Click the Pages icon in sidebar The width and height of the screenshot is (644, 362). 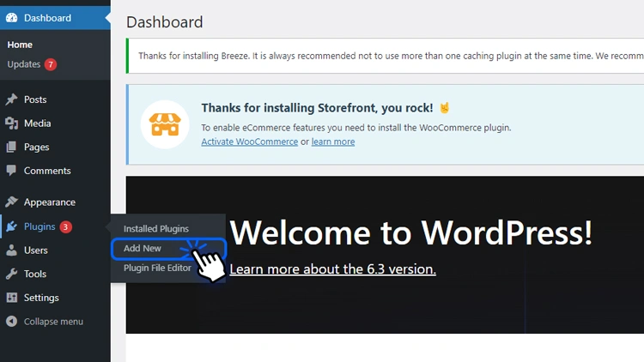point(11,148)
